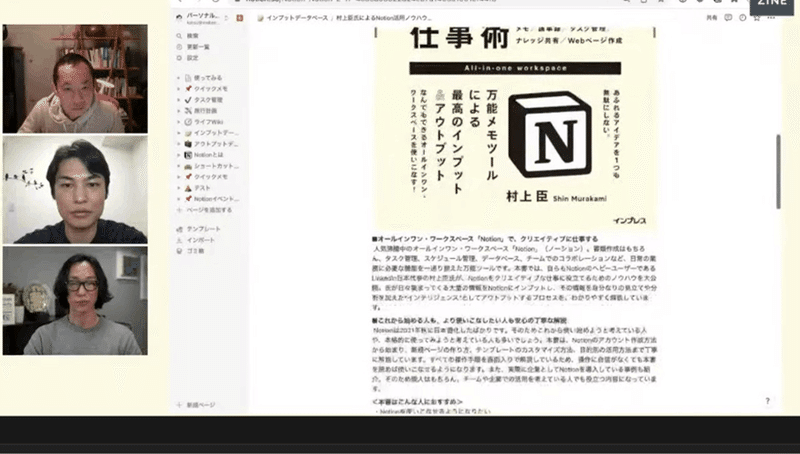
Task: Click ページを追加する add page label
Action: click(x=209, y=210)
